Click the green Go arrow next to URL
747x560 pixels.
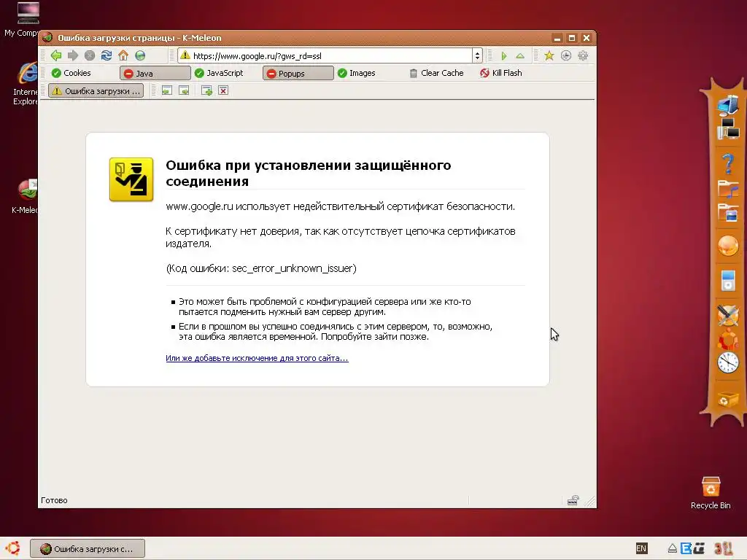click(504, 56)
